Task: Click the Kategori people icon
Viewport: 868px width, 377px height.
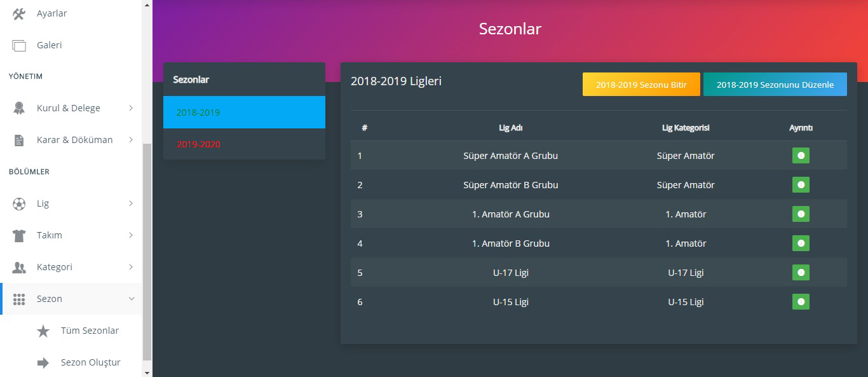Action: pos(19,267)
